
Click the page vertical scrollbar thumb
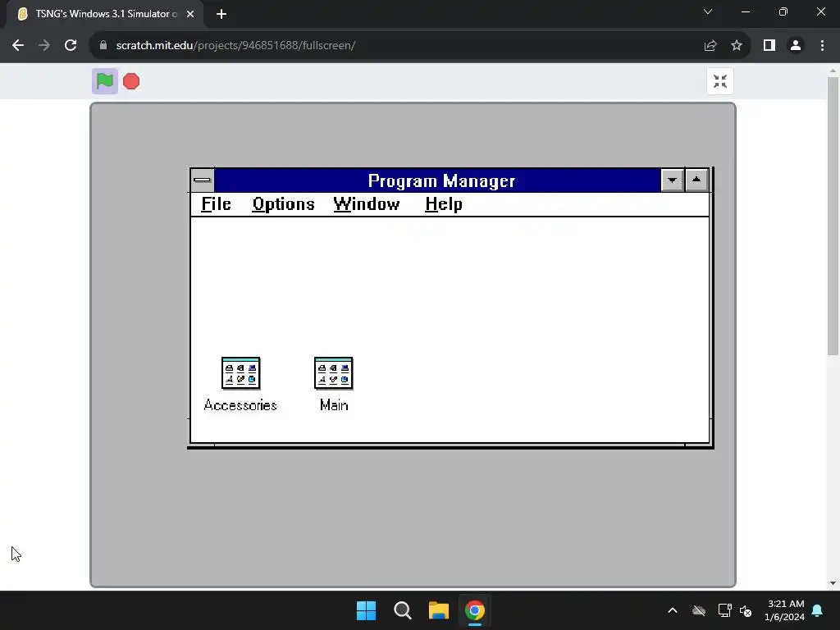[833, 217]
